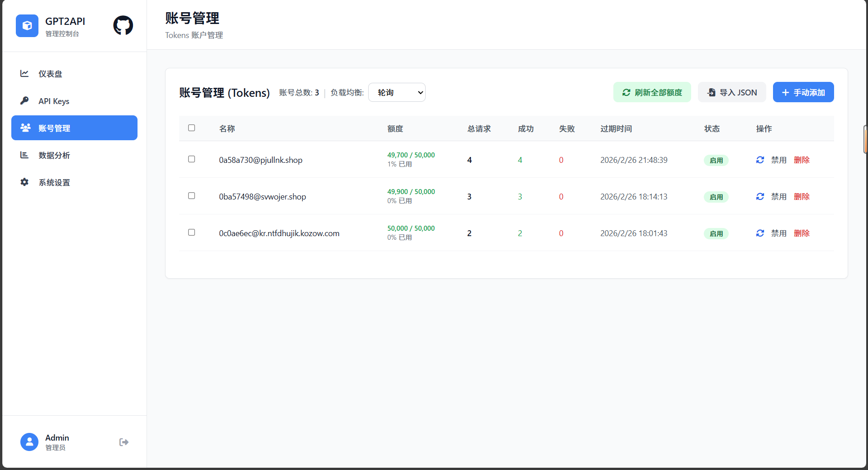This screenshot has width=868, height=470.
Task: Click the Admin user avatar icon
Action: (29, 442)
